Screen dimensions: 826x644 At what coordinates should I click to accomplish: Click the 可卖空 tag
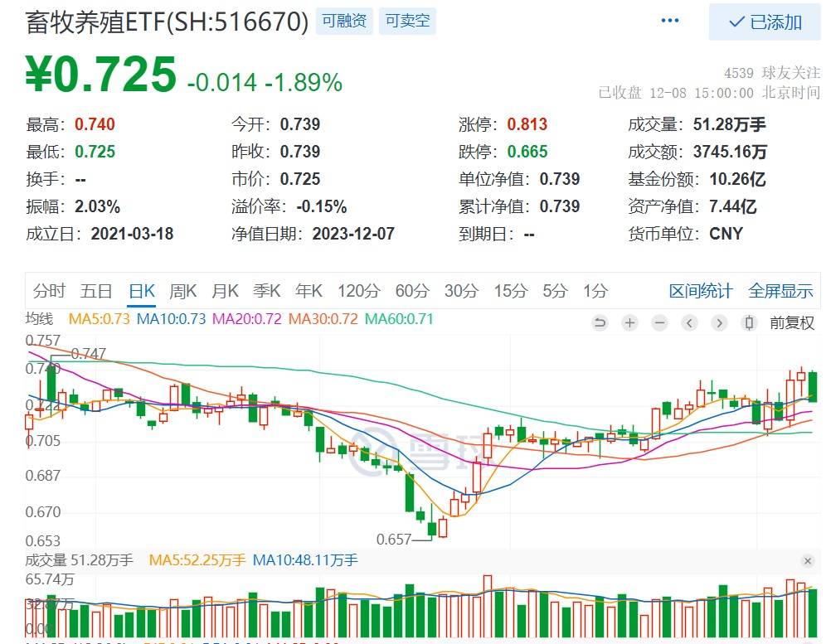click(406, 22)
